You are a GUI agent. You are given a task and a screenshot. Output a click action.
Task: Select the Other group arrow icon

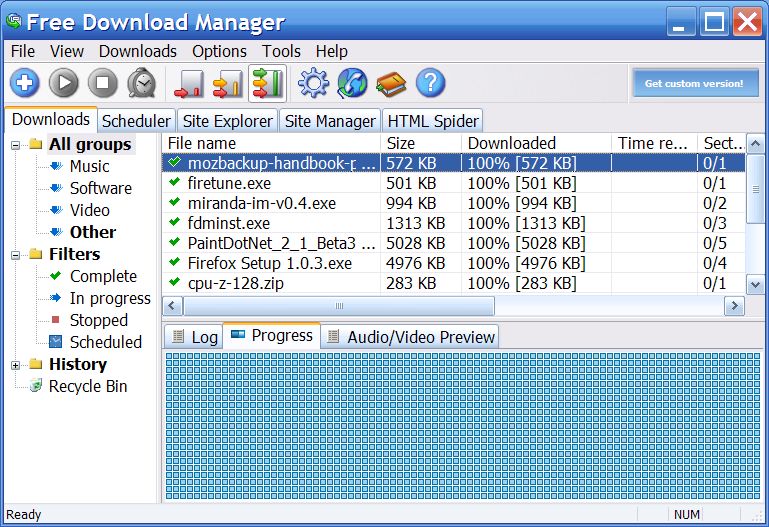[56, 232]
